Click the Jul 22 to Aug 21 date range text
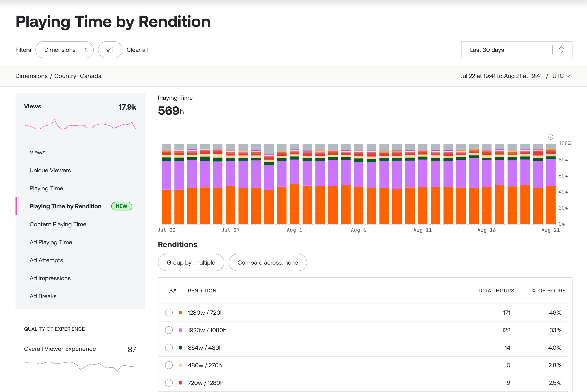This screenshot has height=392, width=587. click(501, 76)
